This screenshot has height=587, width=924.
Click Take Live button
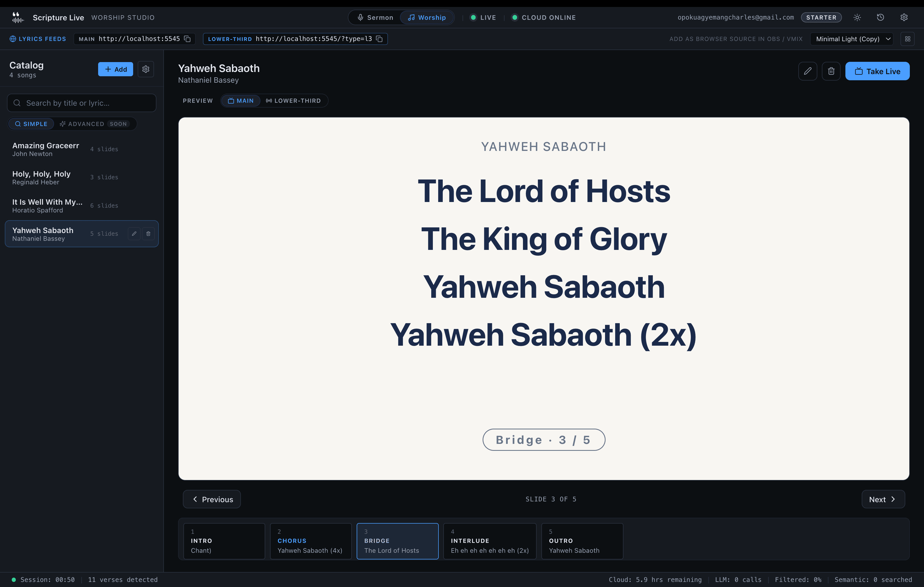(877, 71)
